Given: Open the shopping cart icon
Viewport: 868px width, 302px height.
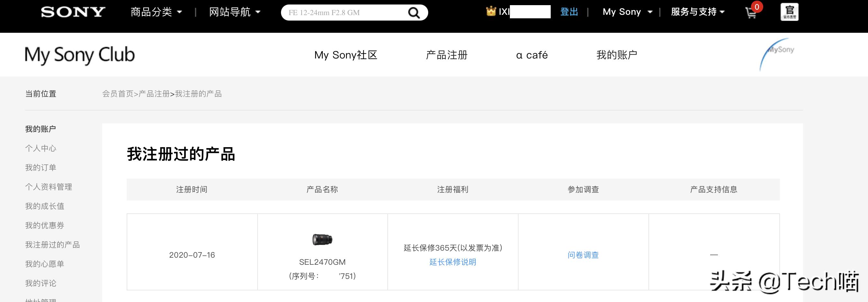Looking at the screenshot, I should coord(751,13).
